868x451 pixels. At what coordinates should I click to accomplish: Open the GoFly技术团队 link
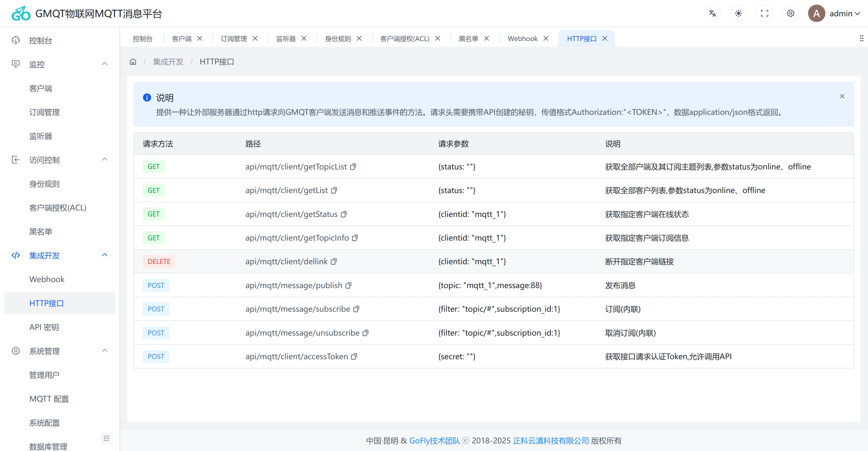point(434,441)
